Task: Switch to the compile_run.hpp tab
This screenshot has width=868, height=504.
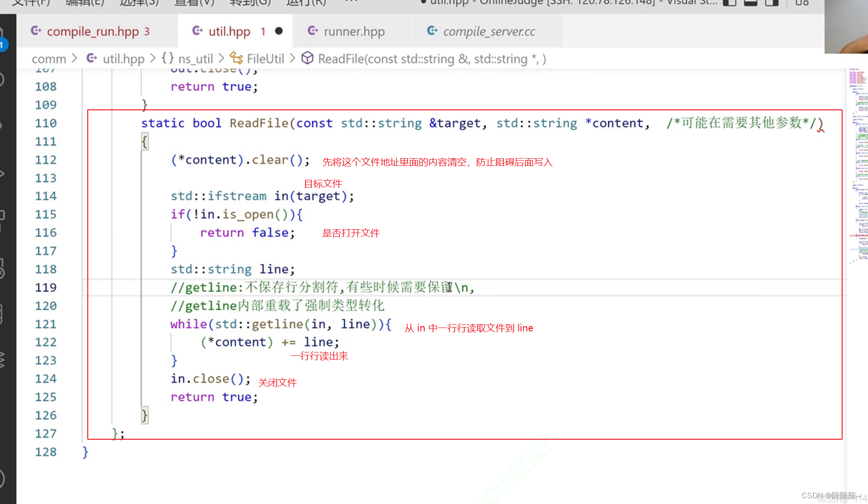Action: click(92, 31)
